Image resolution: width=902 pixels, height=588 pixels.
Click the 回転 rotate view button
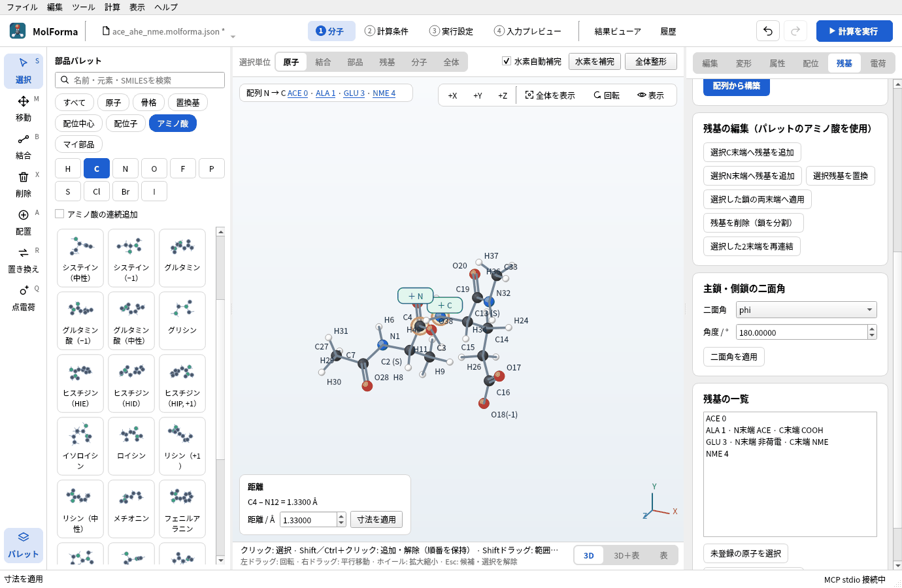[607, 95]
